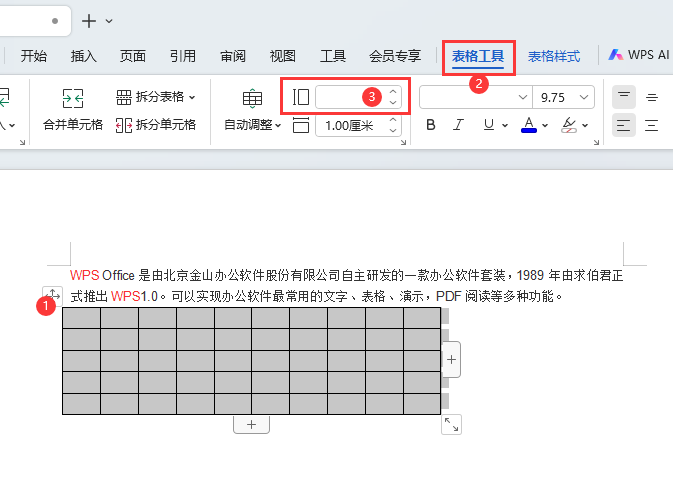Click the table resize corner handle
The width and height of the screenshot is (673, 502).
coord(451,425)
